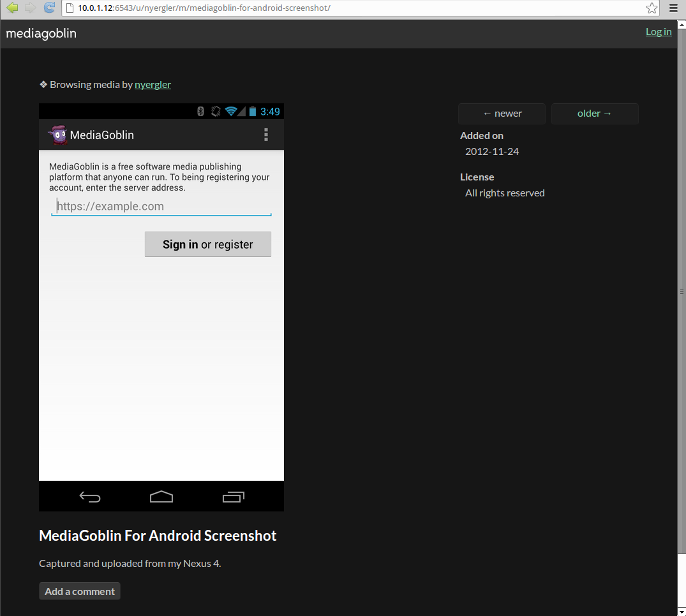
Task: Click the page vertical scrollbar
Action: click(682, 291)
